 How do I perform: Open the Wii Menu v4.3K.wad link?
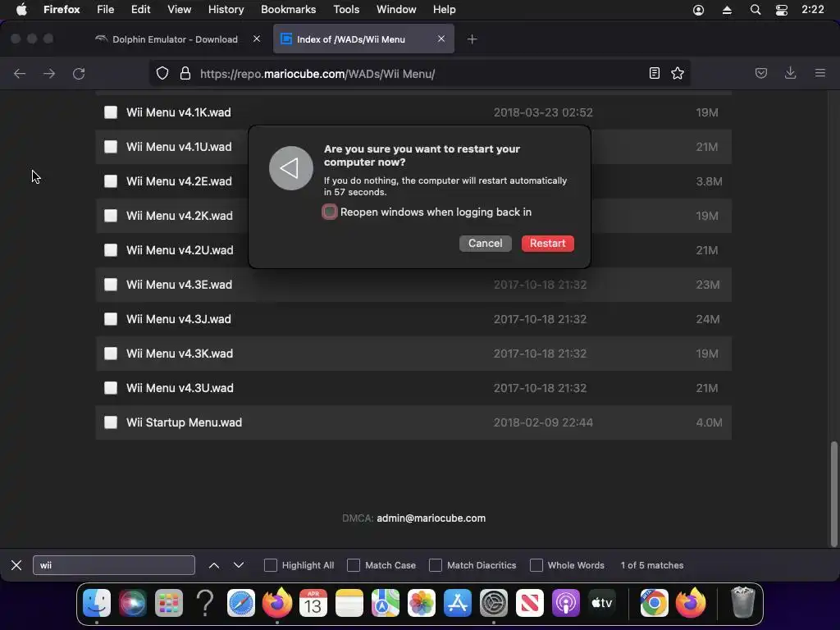pos(180,354)
